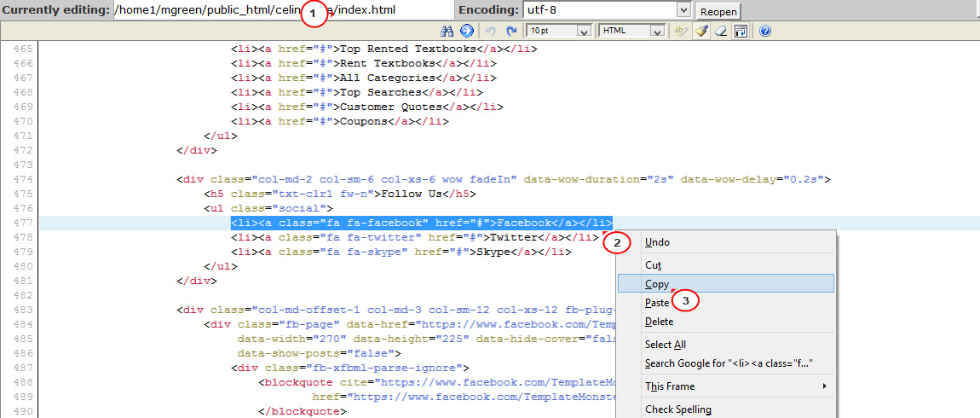980x418 pixels.
Task: Undo using the toolbar undo arrow
Action: click(491, 31)
